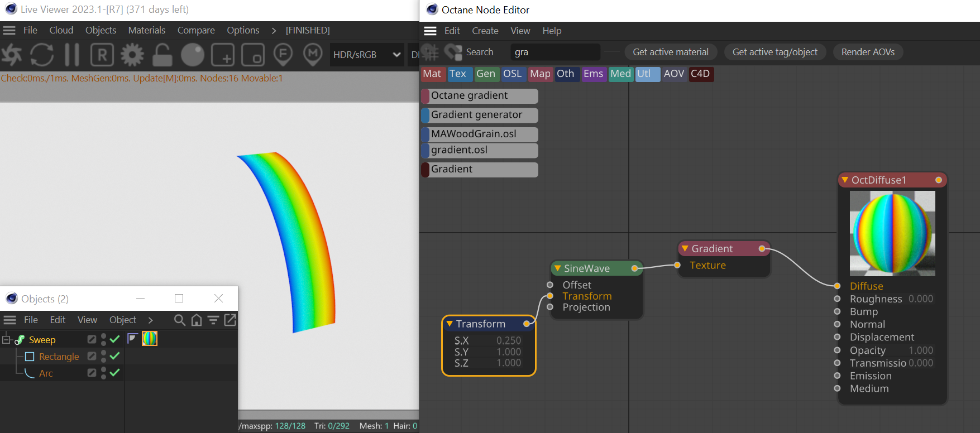Open the Materials menu
The height and width of the screenshot is (433, 980).
pyautogui.click(x=147, y=30)
